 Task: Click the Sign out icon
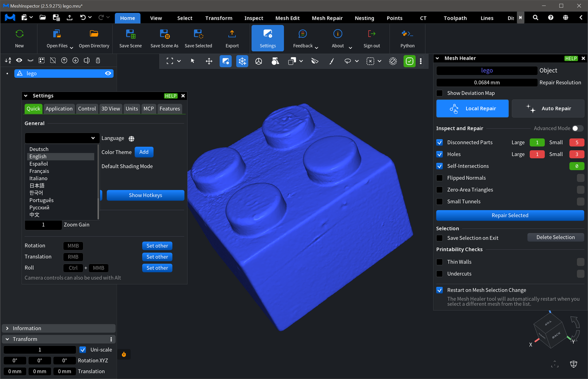372,34
